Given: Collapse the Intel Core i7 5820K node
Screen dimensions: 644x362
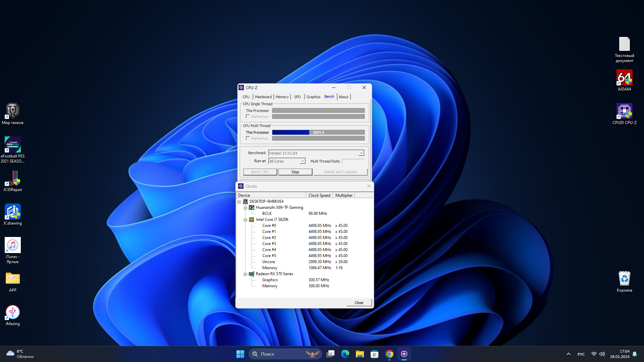Looking at the screenshot, I should (x=245, y=220).
